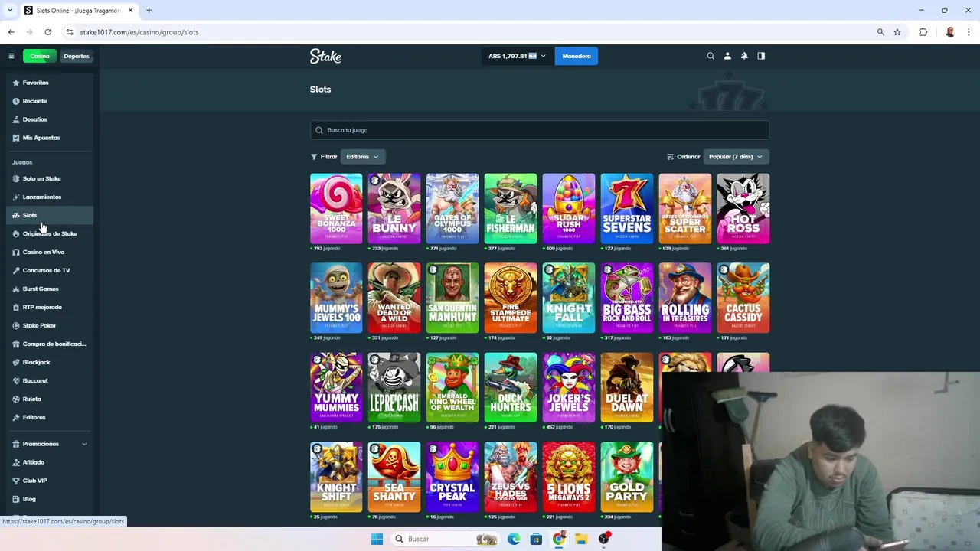The width and height of the screenshot is (980, 551).
Task: Open the Crystal Peak game thumbnail
Action: coord(452,478)
